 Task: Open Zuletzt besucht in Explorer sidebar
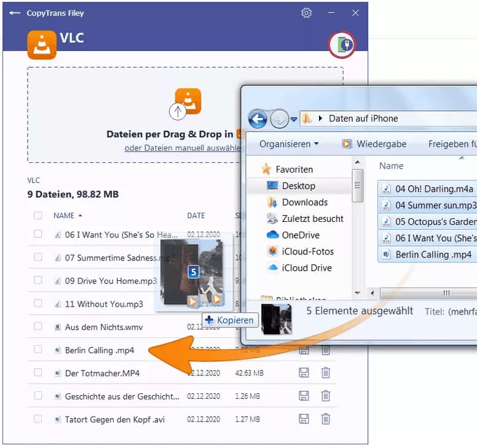pyautogui.click(x=305, y=219)
